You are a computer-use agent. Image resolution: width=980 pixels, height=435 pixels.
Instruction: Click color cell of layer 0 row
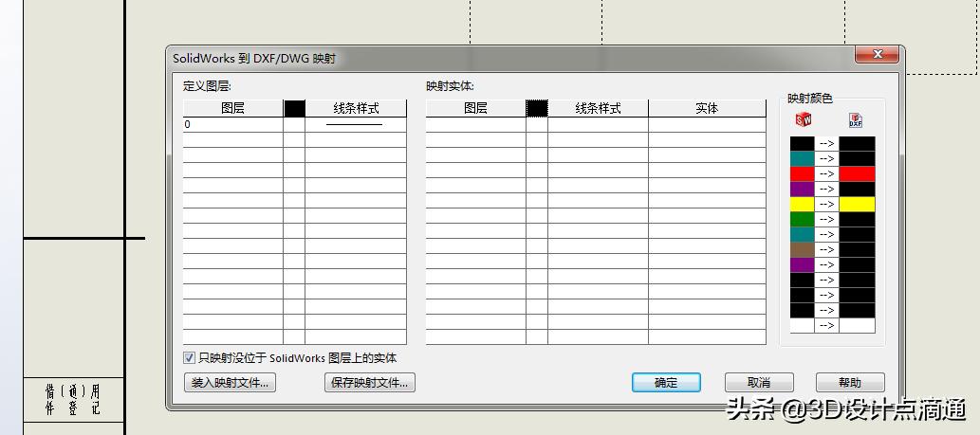(x=294, y=125)
